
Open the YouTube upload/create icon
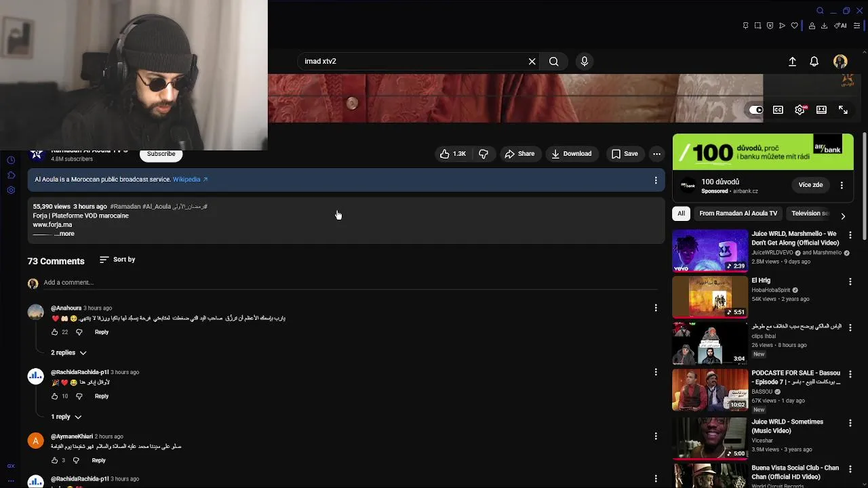click(792, 61)
